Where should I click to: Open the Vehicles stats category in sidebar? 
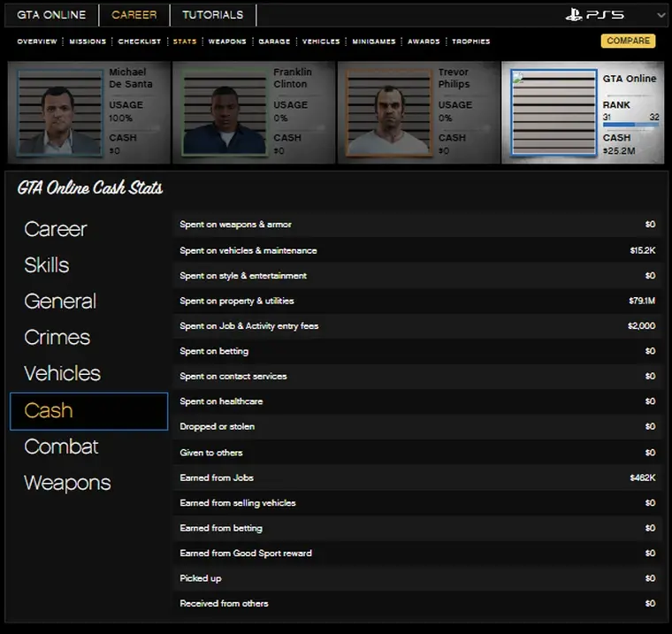point(62,373)
